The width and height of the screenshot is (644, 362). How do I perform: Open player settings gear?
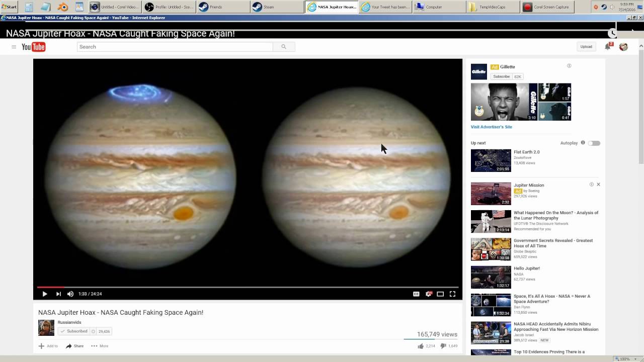(x=429, y=294)
